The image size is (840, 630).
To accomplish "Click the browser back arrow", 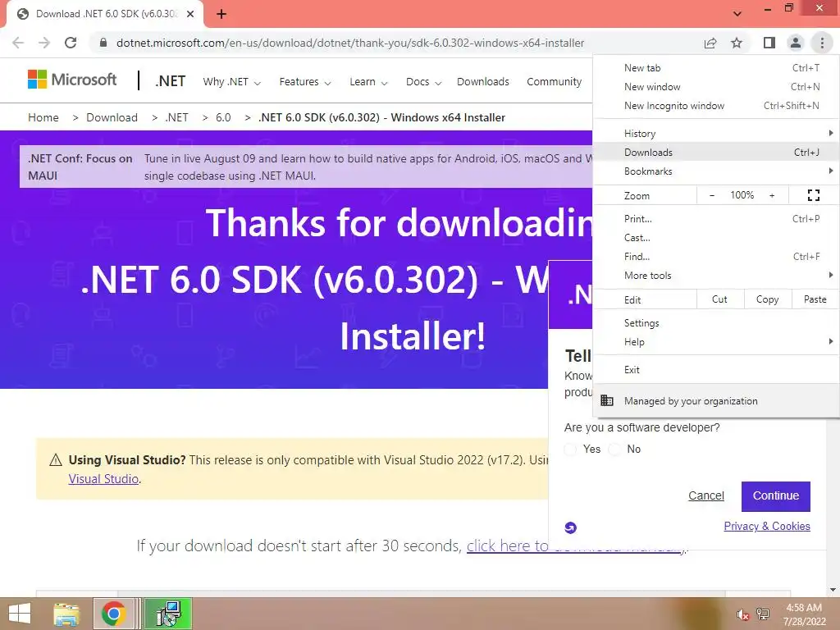I will (x=18, y=43).
